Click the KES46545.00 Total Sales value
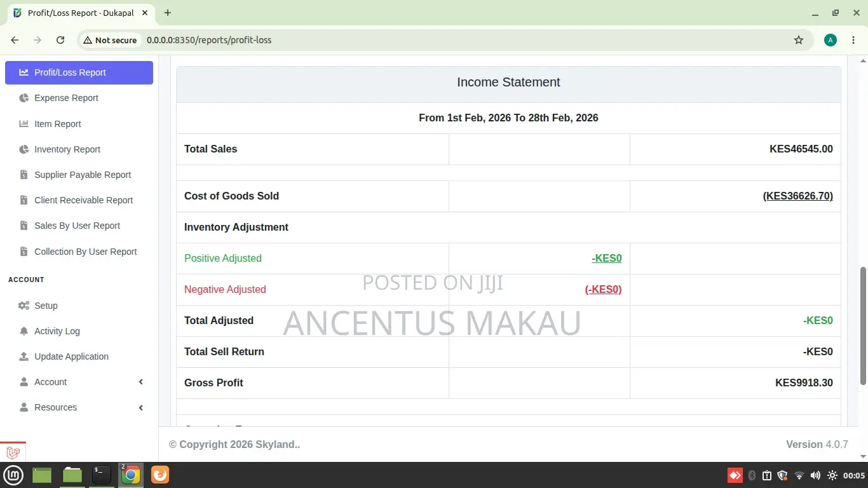 tap(801, 149)
